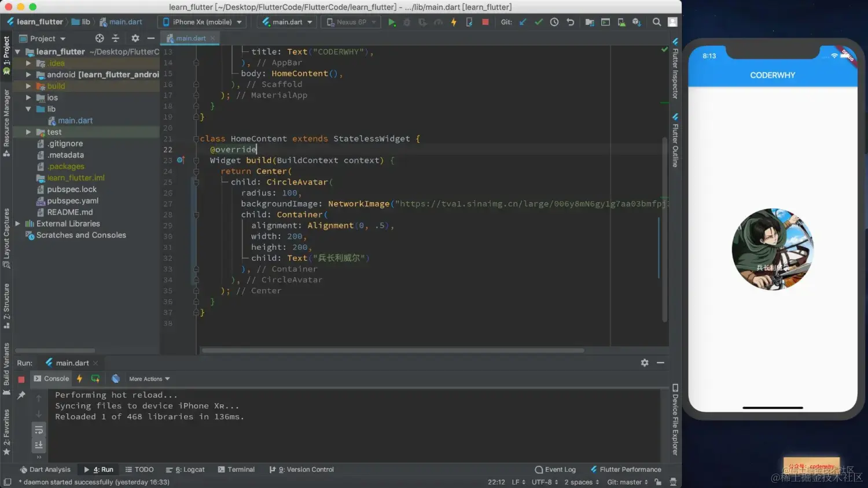Open Run panel settings gear

pos(645,363)
